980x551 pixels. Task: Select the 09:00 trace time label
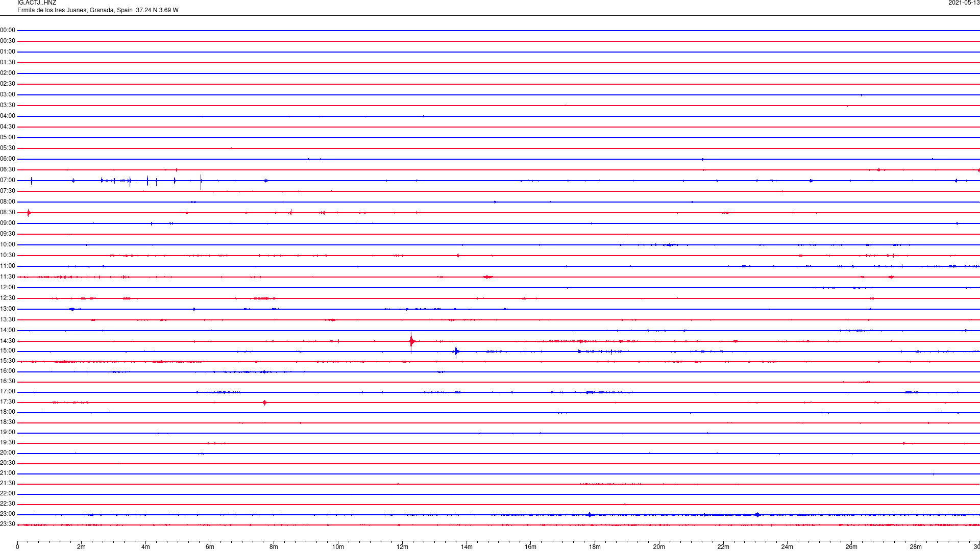8,223
